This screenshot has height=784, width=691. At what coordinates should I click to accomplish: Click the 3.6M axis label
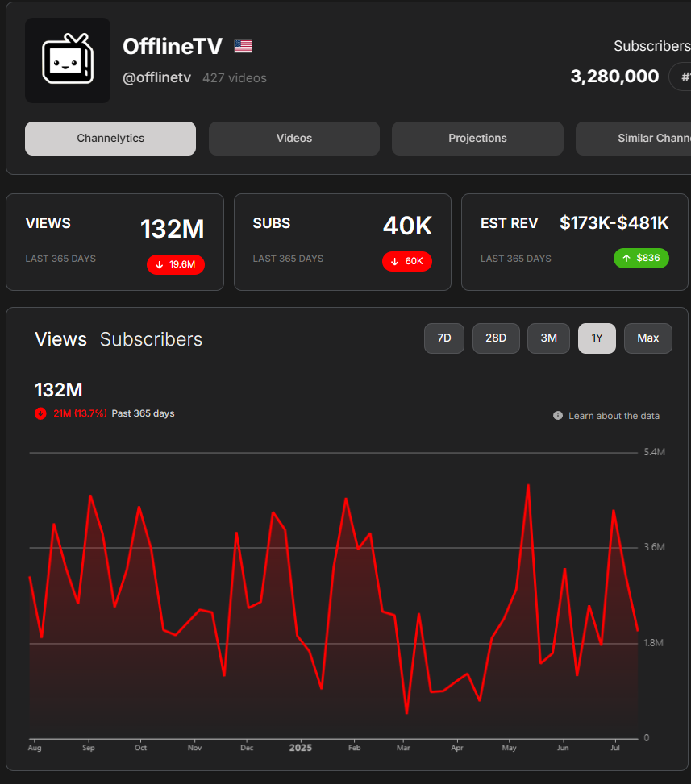coord(655,547)
